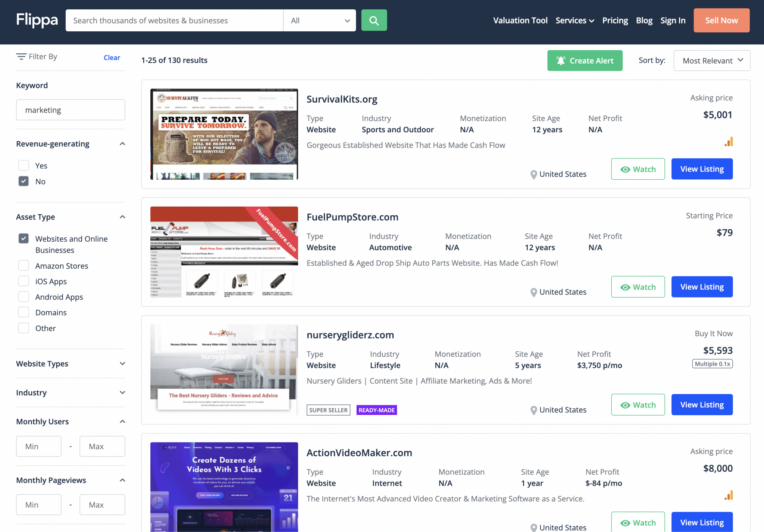
Task: Uncheck the Revenue-generating No checkbox
Action: [x=24, y=181]
